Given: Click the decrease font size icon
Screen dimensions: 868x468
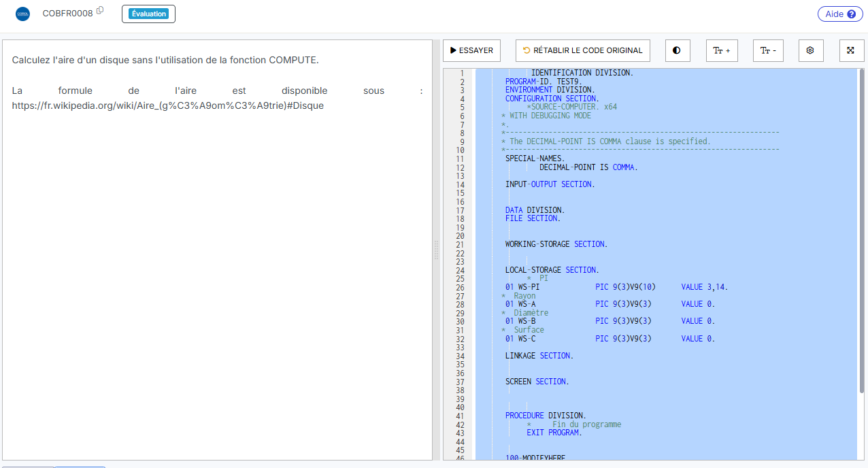Looking at the screenshot, I should pyautogui.click(x=767, y=50).
